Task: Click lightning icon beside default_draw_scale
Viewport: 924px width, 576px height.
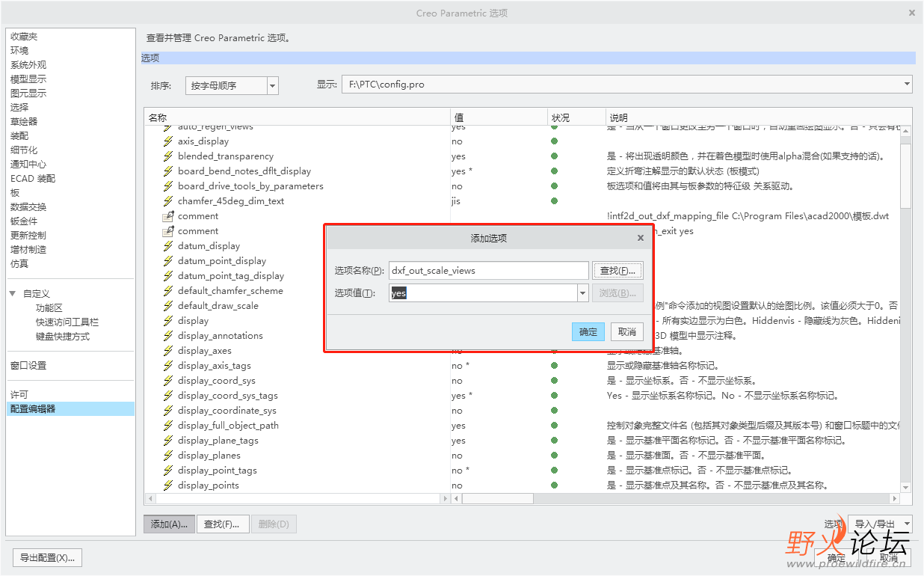Action: [168, 306]
